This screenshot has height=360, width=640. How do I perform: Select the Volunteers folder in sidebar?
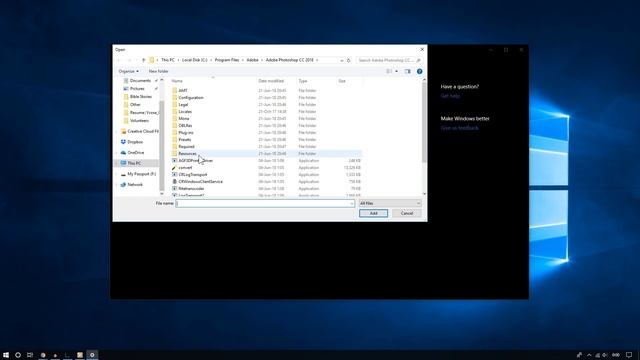point(139,120)
